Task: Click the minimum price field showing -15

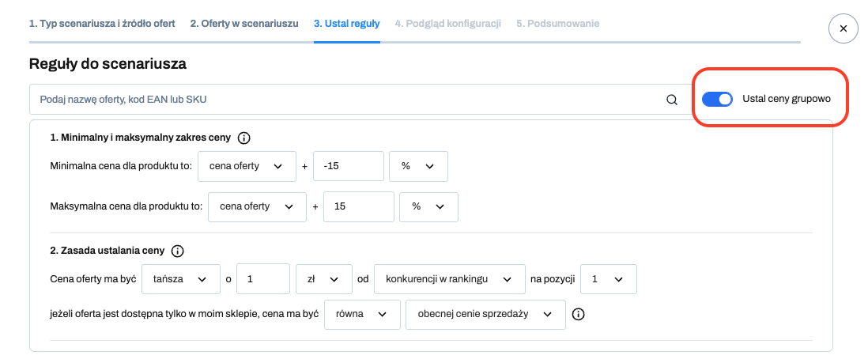Action: tap(348, 166)
